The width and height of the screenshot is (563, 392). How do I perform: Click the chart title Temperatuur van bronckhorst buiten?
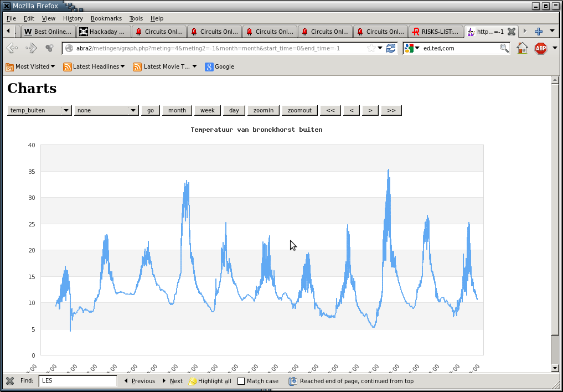coord(256,130)
